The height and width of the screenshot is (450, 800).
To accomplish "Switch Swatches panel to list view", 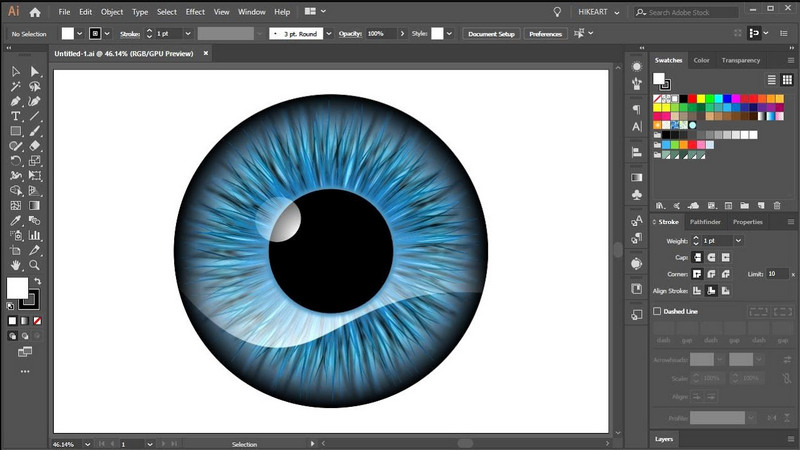I will pos(772,80).
